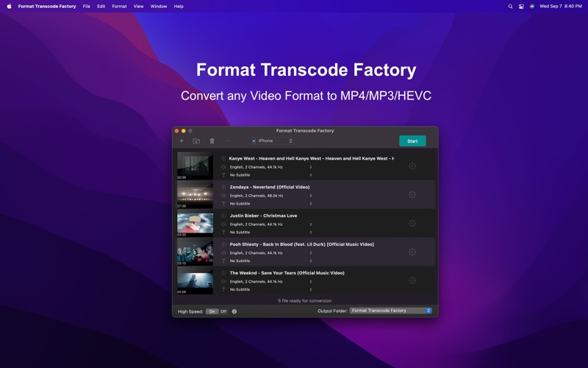The width and height of the screenshot is (588, 368).
Task: Open the Output Folder dropdown
Action: point(390,311)
